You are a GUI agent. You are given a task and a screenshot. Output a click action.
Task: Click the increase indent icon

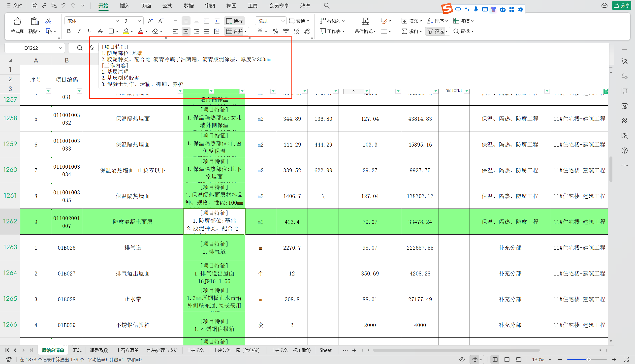click(x=217, y=21)
